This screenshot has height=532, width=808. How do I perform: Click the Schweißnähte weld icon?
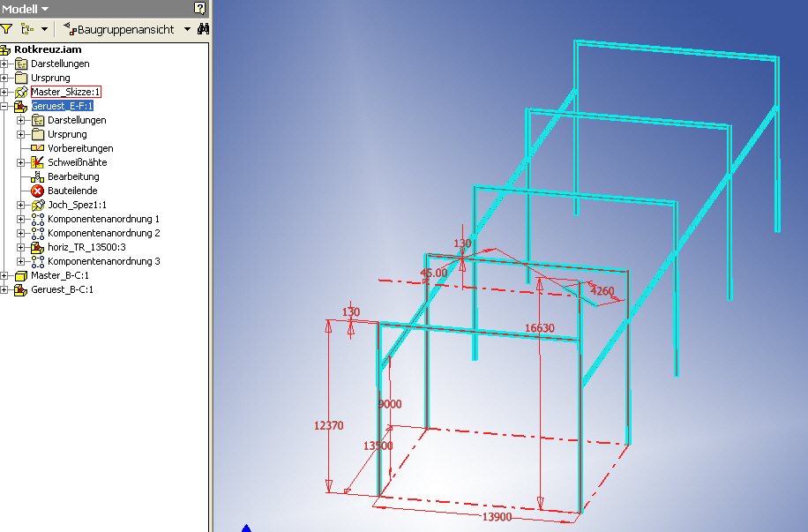[x=38, y=162]
